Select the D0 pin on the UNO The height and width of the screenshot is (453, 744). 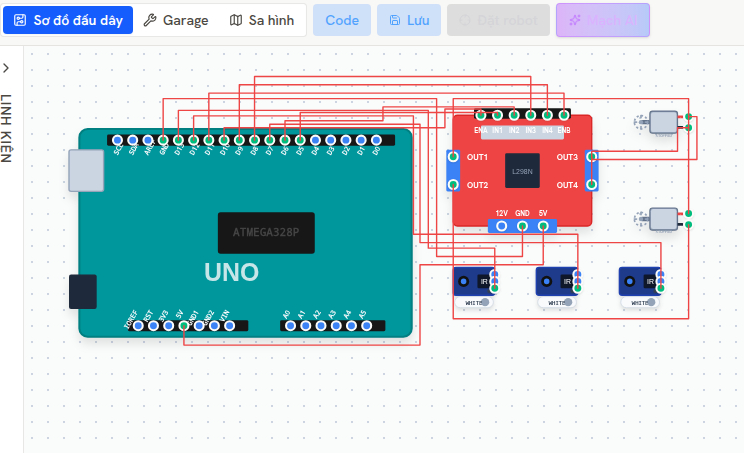[376, 140]
